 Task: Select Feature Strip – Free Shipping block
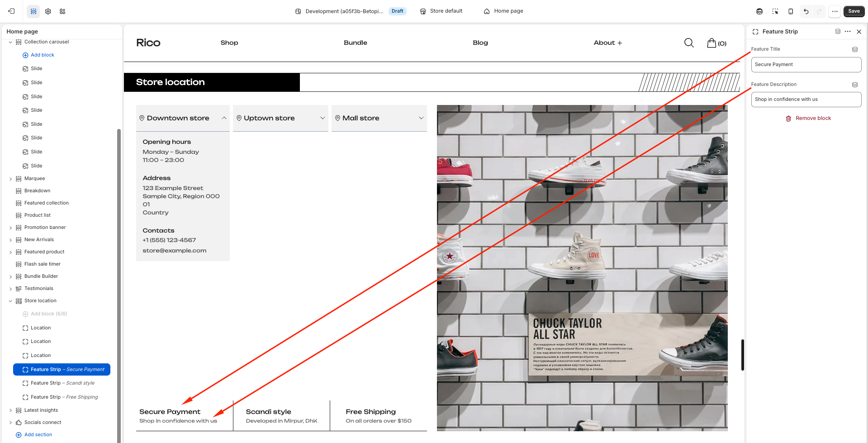pyautogui.click(x=62, y=397)
